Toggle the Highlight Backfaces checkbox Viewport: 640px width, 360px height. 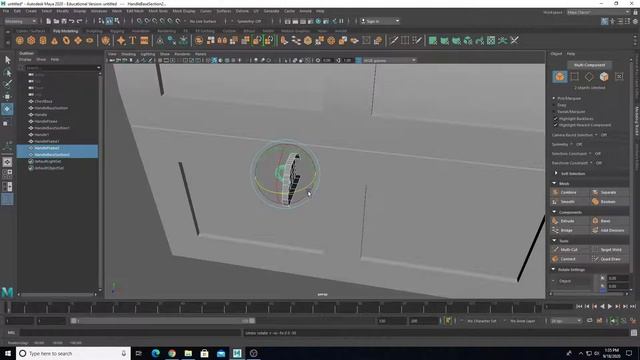click(x=556, y=118)
